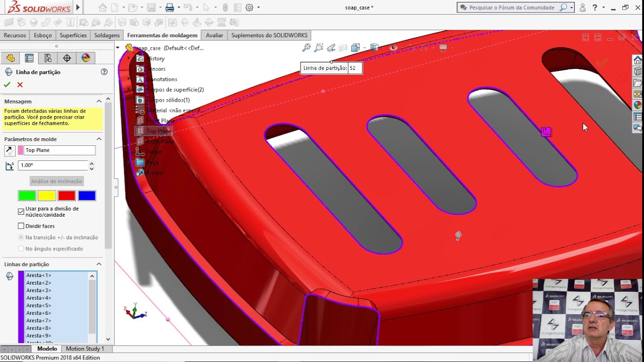This screenshot has width=644, height=362.
Task: Open the SOLIDWORKS Resources home icon in the task pane
Action: [x=637, y=60]
